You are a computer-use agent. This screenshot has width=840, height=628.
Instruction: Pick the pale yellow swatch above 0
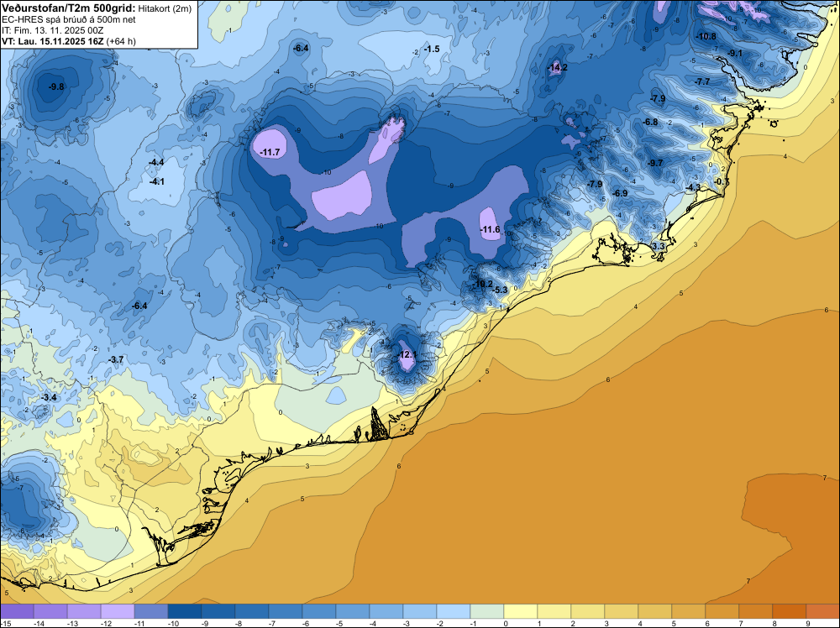(521, 611)
